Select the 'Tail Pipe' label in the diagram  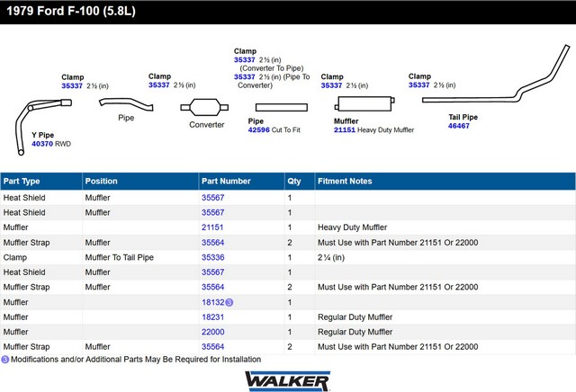click(x=463, y=117)
